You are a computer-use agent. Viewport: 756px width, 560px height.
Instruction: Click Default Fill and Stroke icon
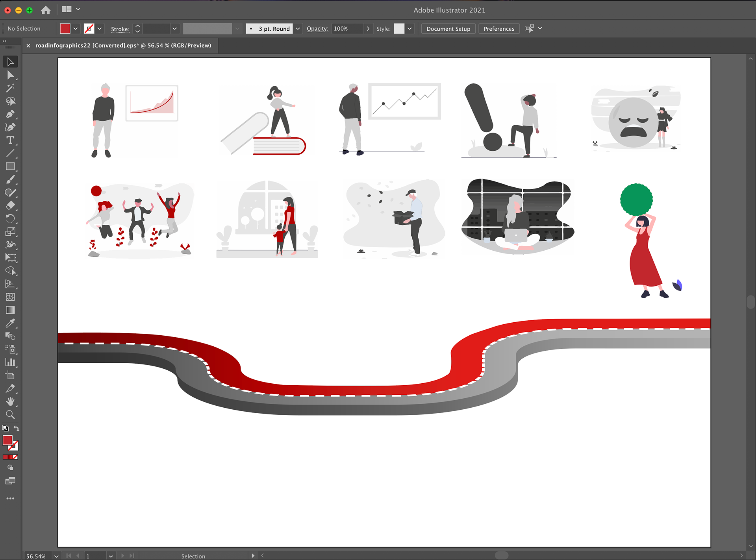pyautogui.click(x=6, y=428)
